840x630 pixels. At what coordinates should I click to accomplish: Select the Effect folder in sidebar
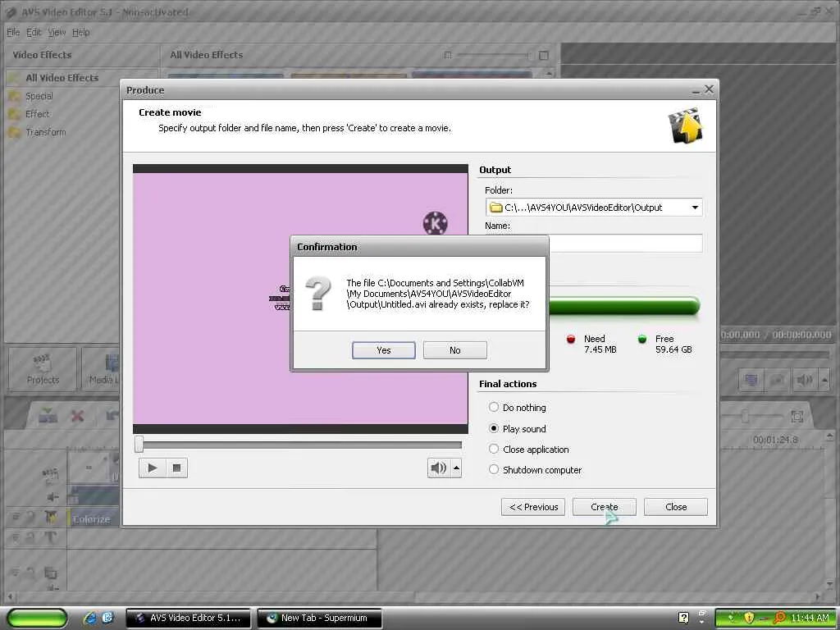37,114
